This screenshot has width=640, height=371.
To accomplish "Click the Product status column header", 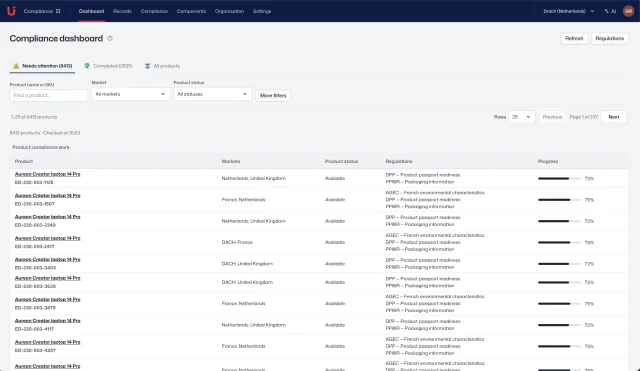I will pos(341,162).
